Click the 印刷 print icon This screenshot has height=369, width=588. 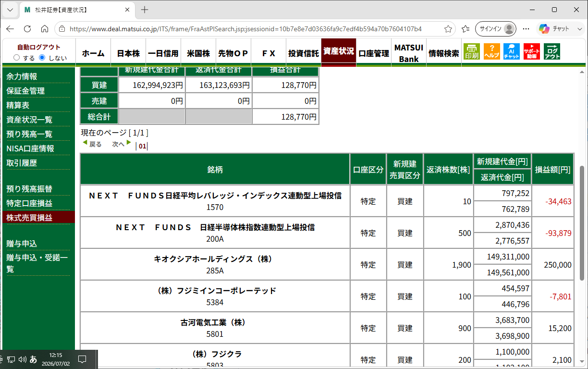pos(472,51)
